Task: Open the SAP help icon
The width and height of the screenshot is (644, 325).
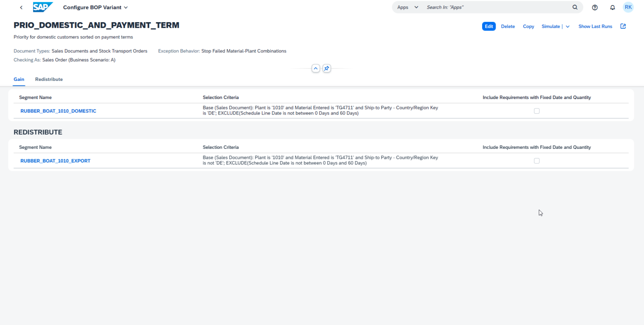Action: point(595,7)
